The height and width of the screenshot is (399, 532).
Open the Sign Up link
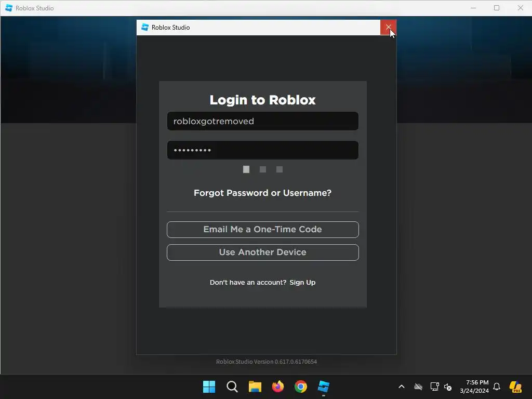coord(302,282)
